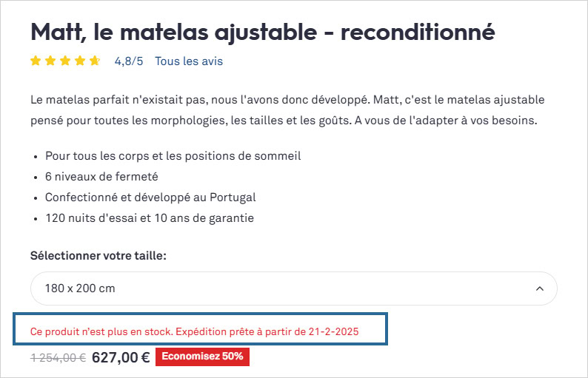
Task: Click the half-filled fifth rating star
Action: 95,61
